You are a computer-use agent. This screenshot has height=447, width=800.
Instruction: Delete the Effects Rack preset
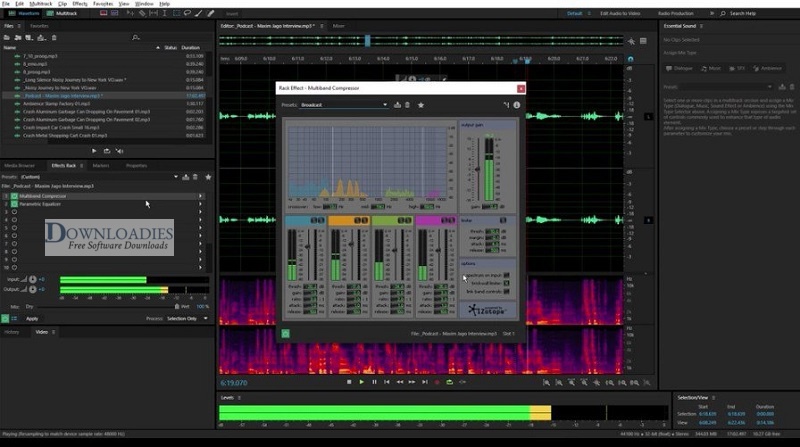[x=195, y=177]
